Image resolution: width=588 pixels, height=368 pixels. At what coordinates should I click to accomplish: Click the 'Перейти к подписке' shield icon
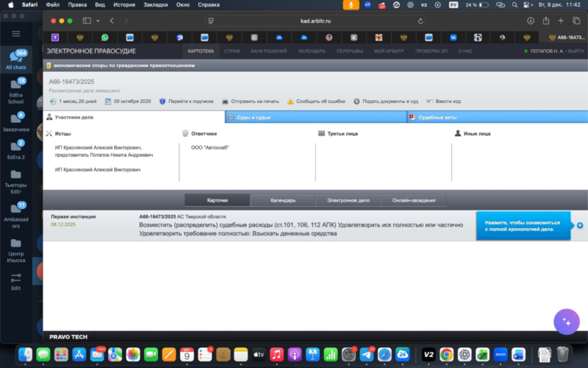(162, 101)
